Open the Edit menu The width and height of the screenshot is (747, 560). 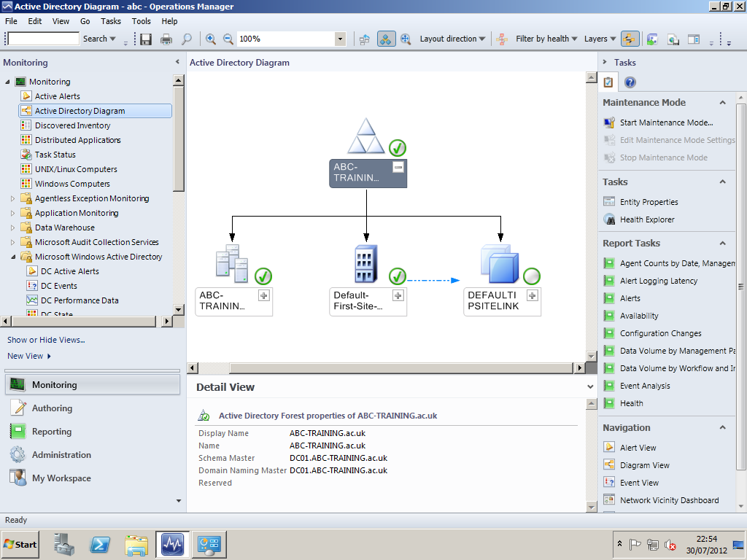click(35, 21)
